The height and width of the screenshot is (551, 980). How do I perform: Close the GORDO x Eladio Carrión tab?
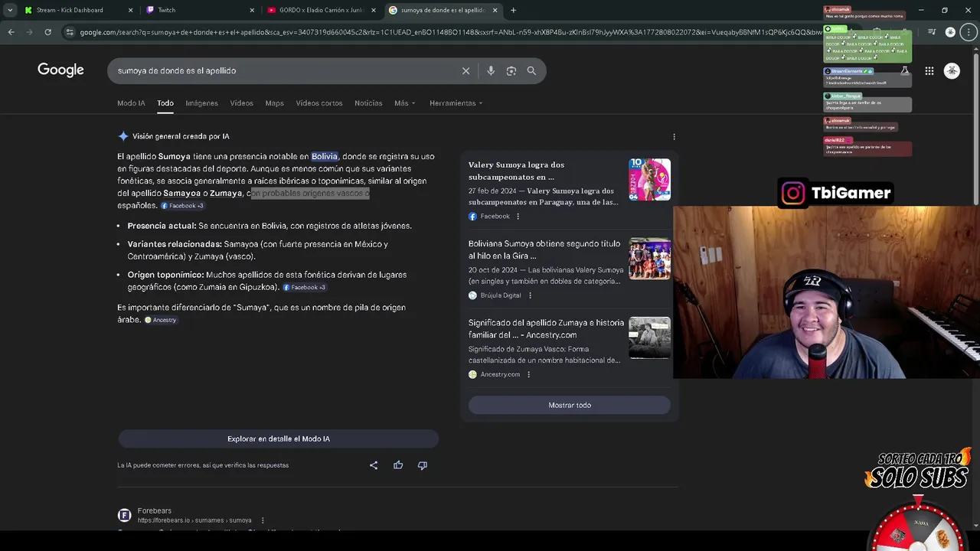click(x=374, y=10)
